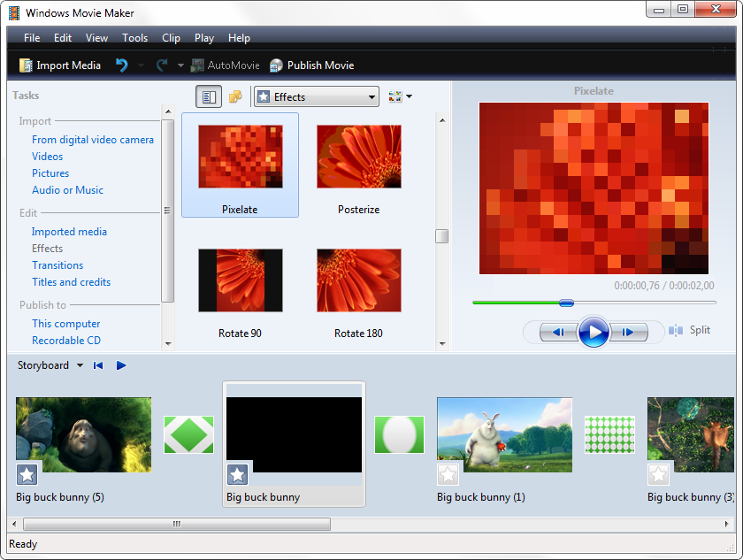Click the effects star on Big buck bunny (3)
This screenshot has width=743, height=560.
tap(658, 474)
